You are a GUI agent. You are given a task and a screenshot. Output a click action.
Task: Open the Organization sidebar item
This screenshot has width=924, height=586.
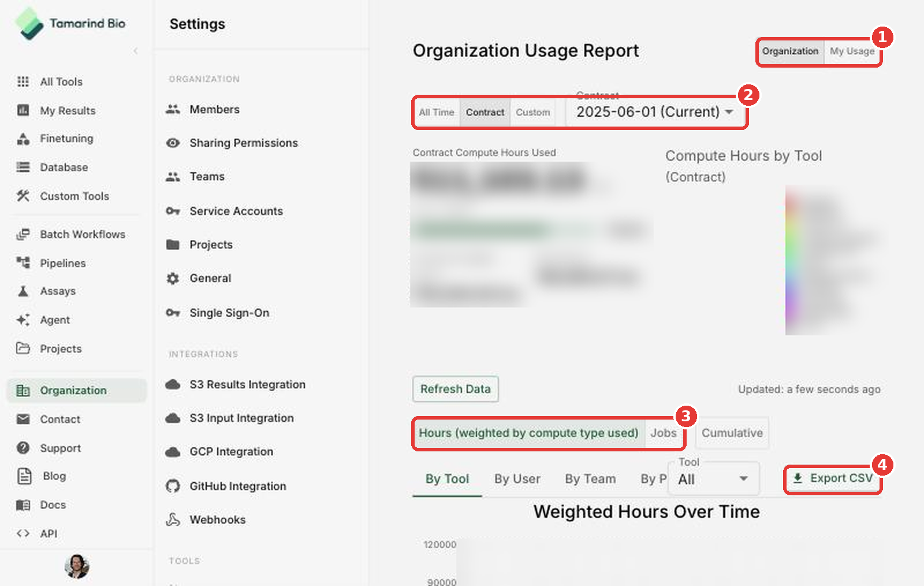(77, 390)
